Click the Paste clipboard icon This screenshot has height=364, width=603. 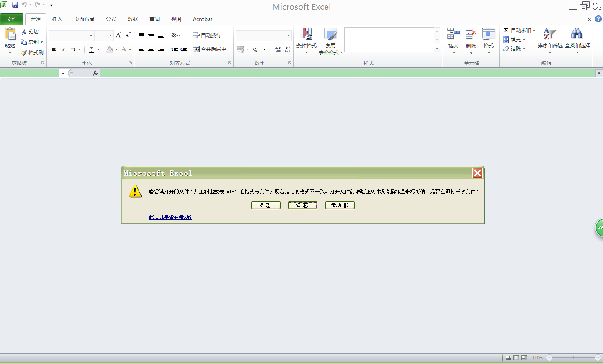10,34
